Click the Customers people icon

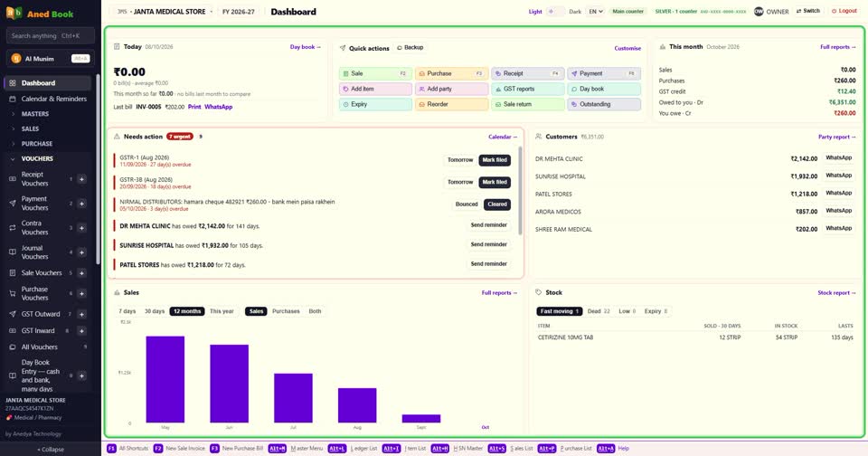click(539, 137)
